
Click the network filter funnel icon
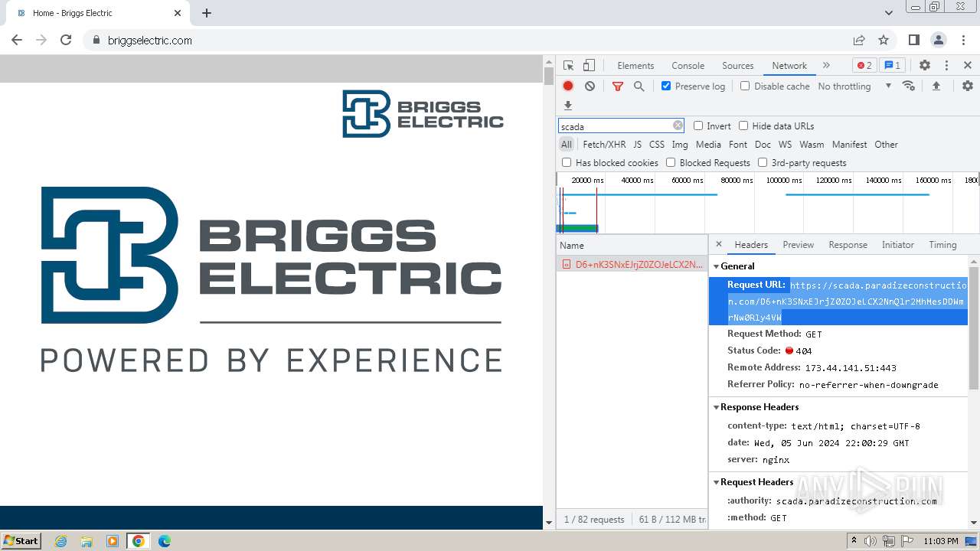pyautogui.click(x=618, y=86)
